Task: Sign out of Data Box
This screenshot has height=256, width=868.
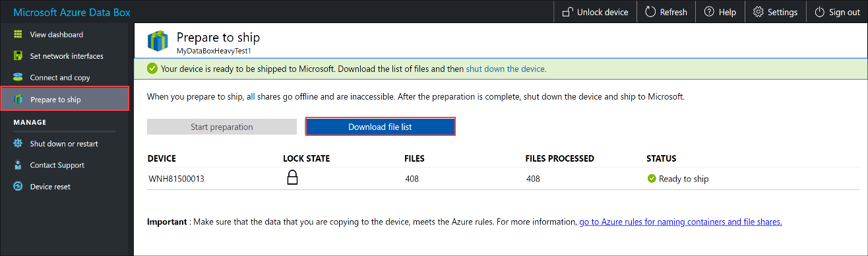Action: click(837, 12)
